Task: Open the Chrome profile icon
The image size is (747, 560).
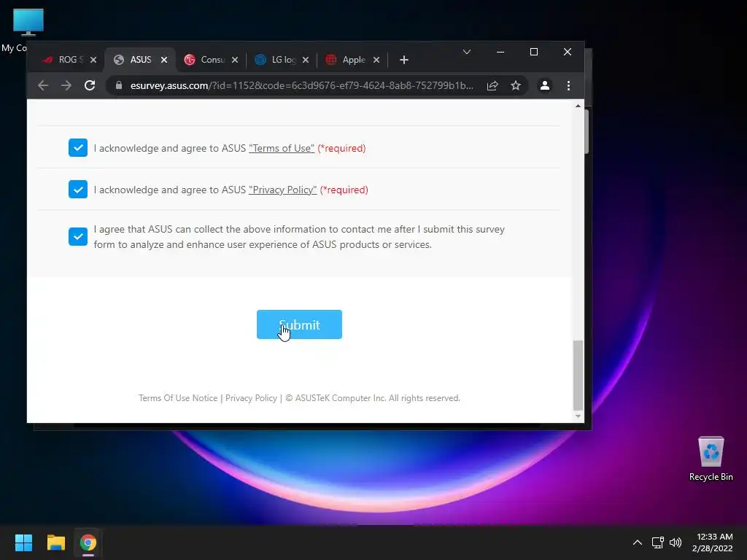Action: [x=544, y=85]
